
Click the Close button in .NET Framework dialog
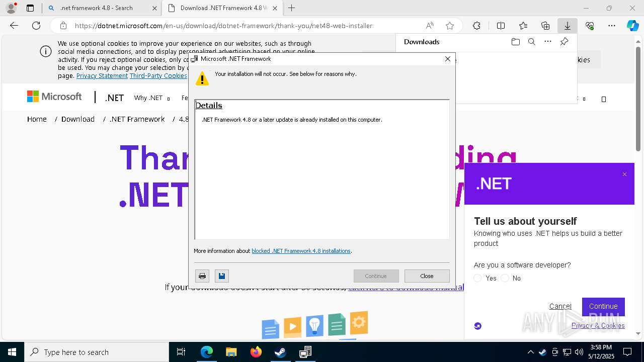[427, 276]
